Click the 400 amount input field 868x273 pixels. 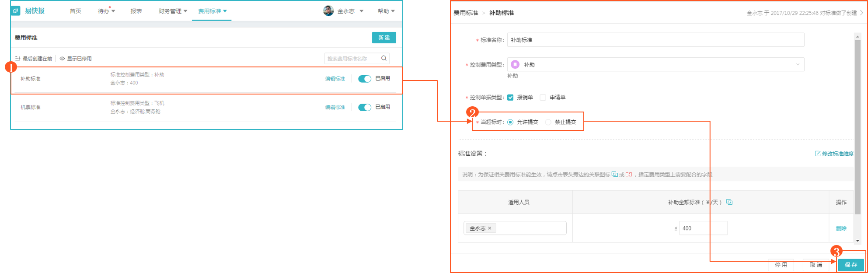[x=703, y=228]
